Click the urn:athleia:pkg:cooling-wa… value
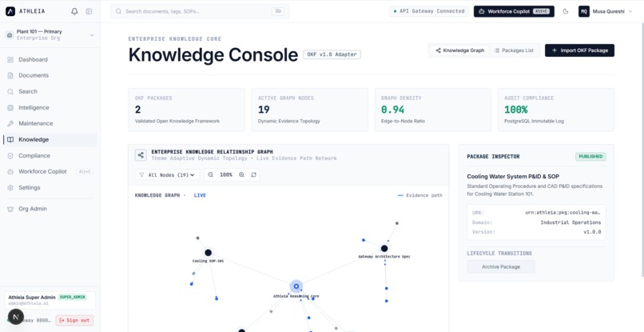 [x=563, y=213]
